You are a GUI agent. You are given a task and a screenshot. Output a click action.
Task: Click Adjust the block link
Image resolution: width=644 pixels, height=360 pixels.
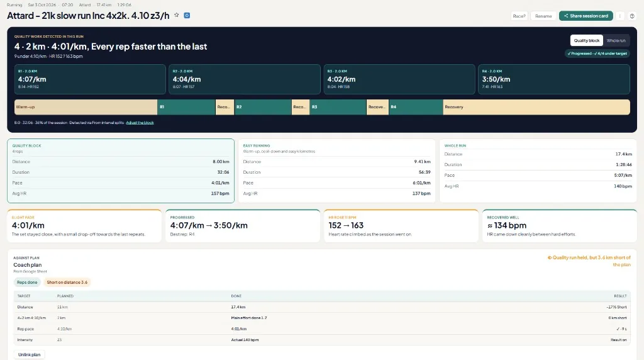(x=140, y=123)
